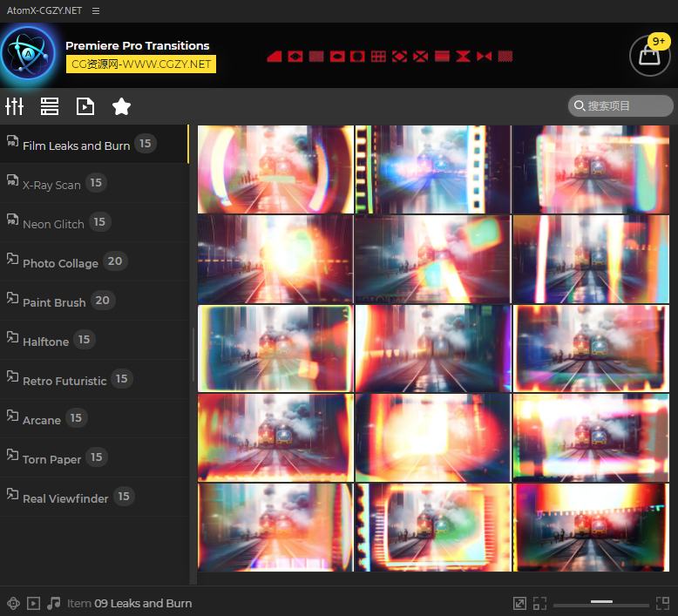678x616 pixels.
Task: Click the Item 09 Leaks and Burn status text
Action: click(129, 603)
